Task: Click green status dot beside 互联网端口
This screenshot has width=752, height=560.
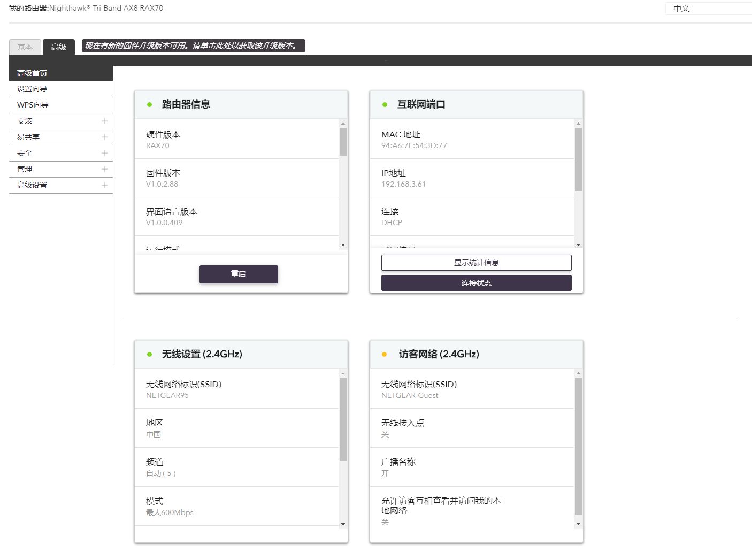Action: [385, 105]
